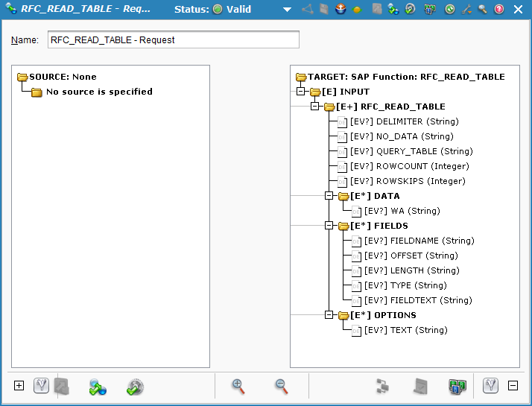Collapse the DATA element node
This screenshot has width=532, height=406.
[329, 196]
